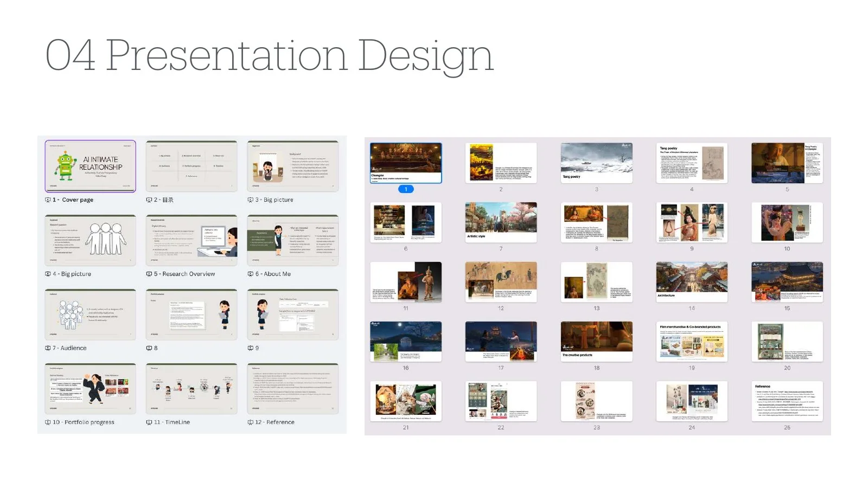Open the Architecture slide 14 thumbnail
868x488 pixels.
tap(692, 282)
